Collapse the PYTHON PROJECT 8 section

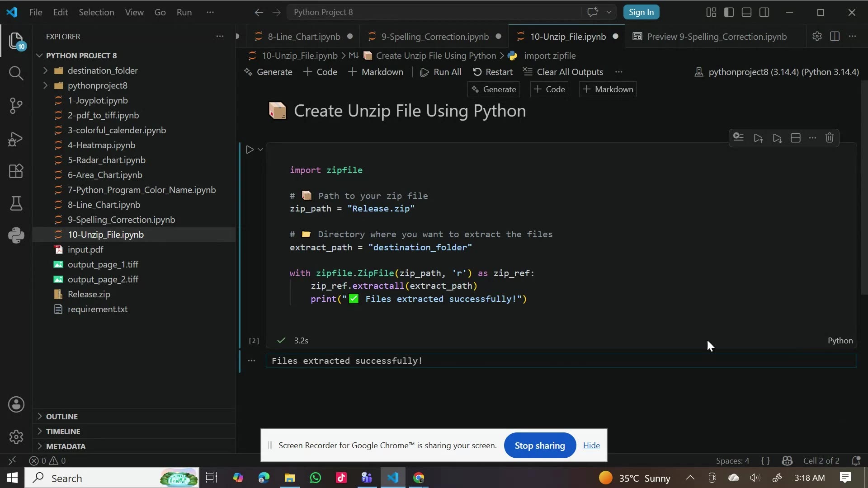40,56
